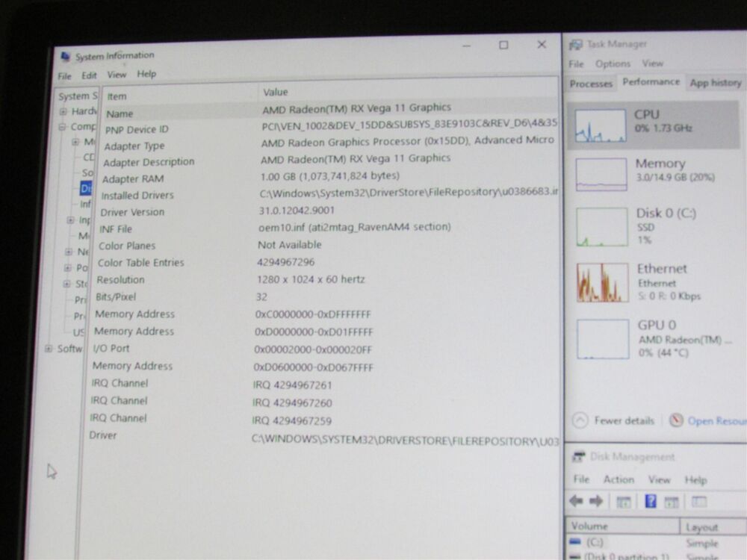Select the I/O Port row
This screenshot has width=747, height=560.
324,349
